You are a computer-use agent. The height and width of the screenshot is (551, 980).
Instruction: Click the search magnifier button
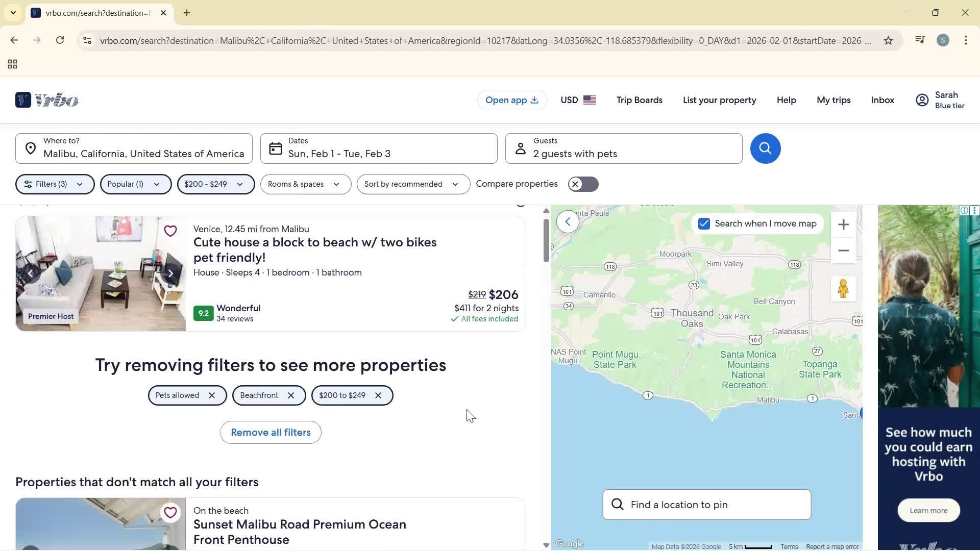click(x=765, y=148)
